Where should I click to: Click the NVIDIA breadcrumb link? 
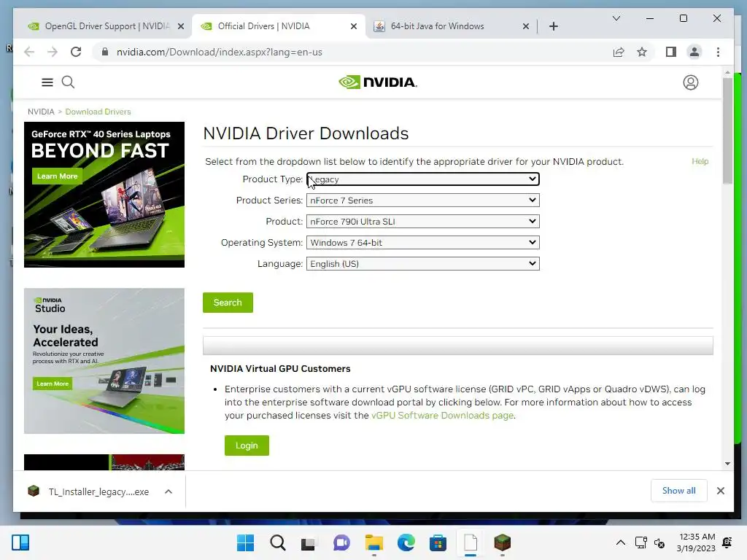click(x=41, y=112)
